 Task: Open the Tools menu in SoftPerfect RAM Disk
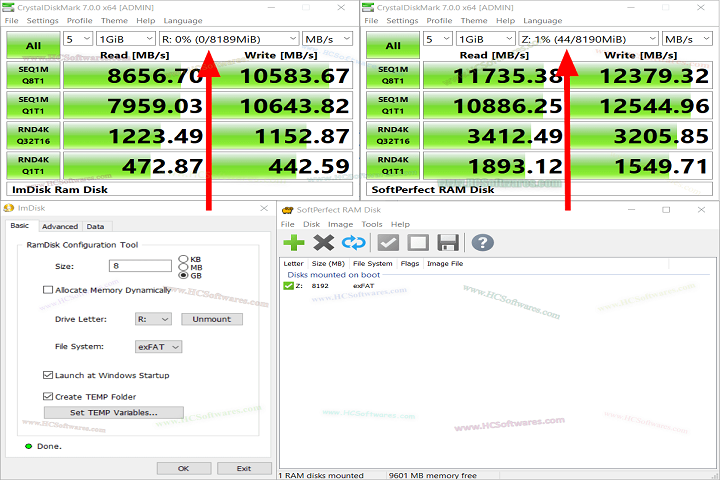[371, 224]
